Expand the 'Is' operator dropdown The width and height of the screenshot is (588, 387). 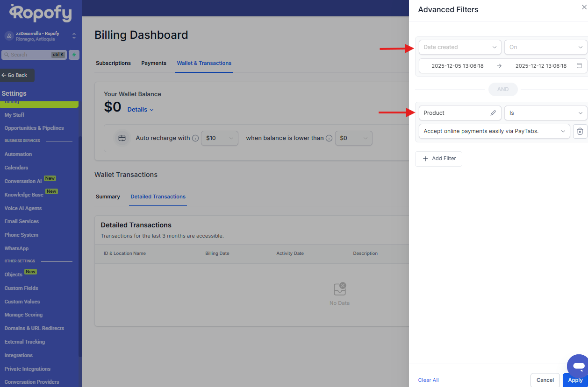pos(545,113)
